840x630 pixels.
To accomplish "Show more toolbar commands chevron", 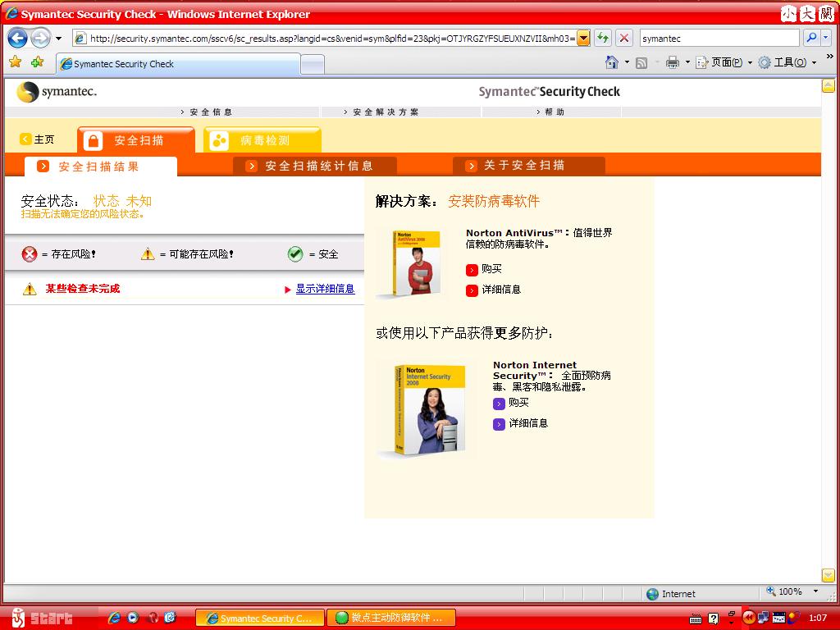I will pyautogui.click(x=830, y=57).
